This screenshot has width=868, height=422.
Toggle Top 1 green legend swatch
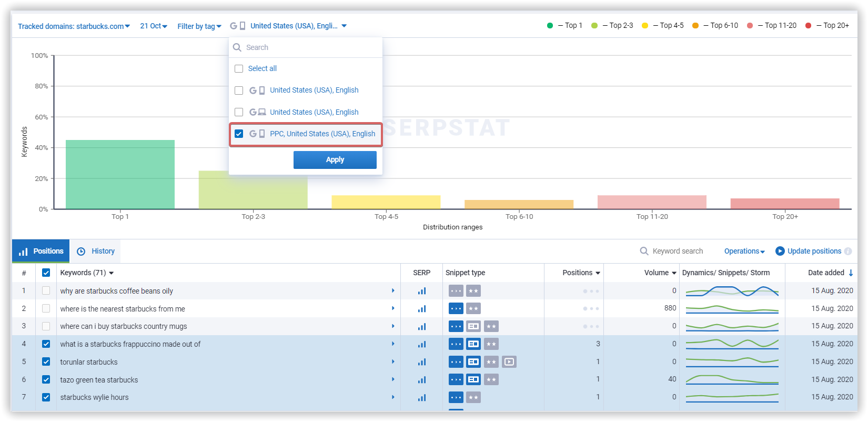[550, 25]
